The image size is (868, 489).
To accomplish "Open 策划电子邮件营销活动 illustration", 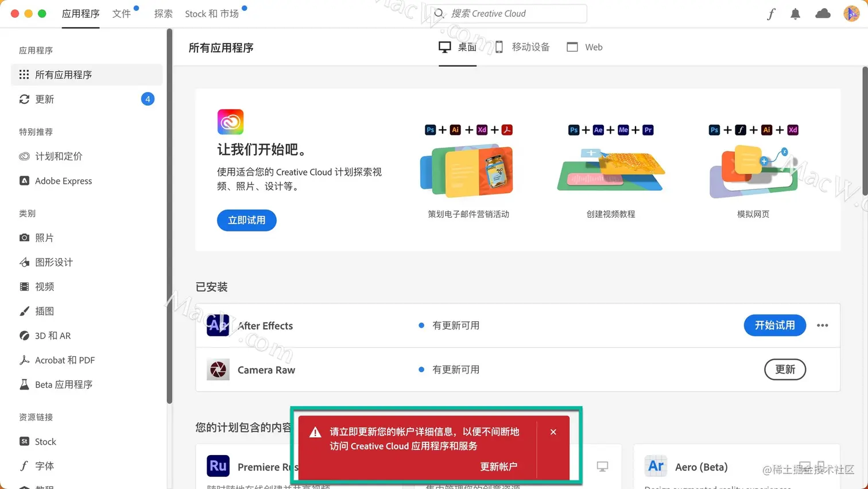I will tap(467, 171).
